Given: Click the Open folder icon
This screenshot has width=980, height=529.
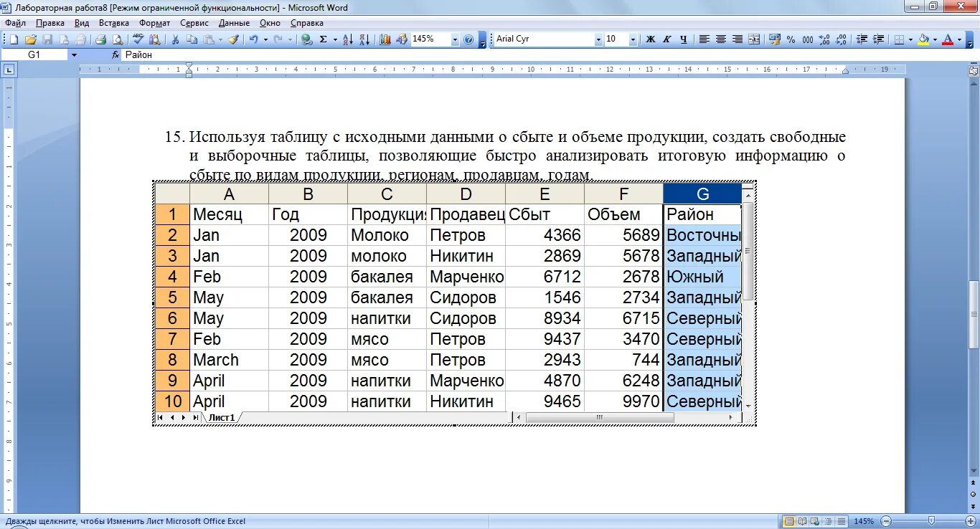Looking at the screenshot, I should pyautogui.click(x=30, y=39).
